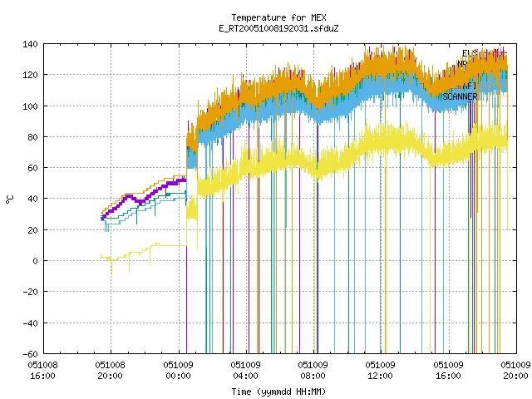Click the 140 value on the temperature axis
The image size is (532, 399).
tap(30, 44)
